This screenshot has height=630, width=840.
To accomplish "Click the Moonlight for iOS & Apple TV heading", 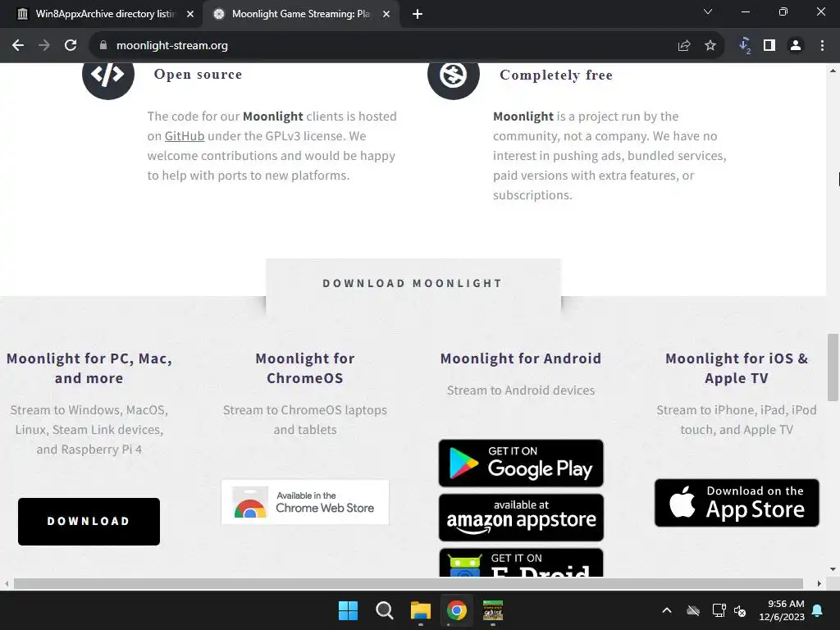I will click(x=737, y=368).
